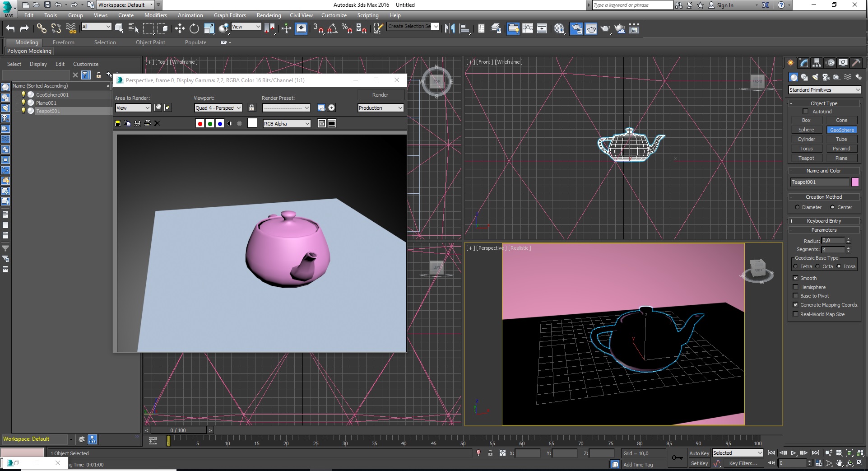
Task: Click the Select and Link icon
Action: (42, 29)
